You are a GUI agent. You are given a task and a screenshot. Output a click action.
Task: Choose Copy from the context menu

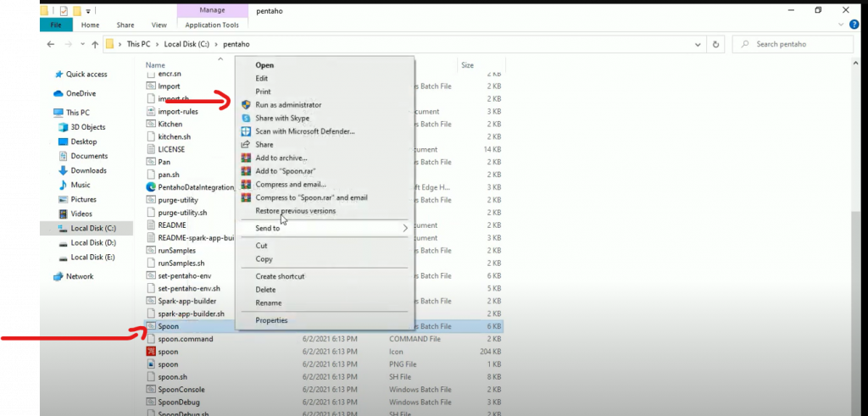(x=264, y=259)
